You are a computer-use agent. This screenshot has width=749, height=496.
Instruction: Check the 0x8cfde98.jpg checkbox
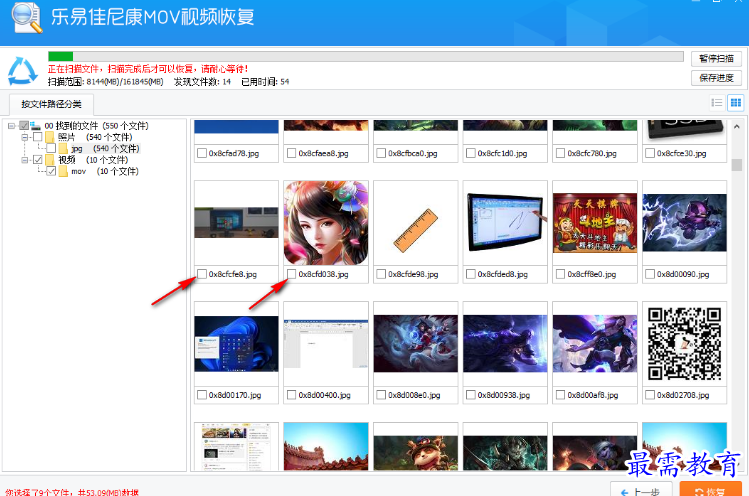tap(381, 274)
